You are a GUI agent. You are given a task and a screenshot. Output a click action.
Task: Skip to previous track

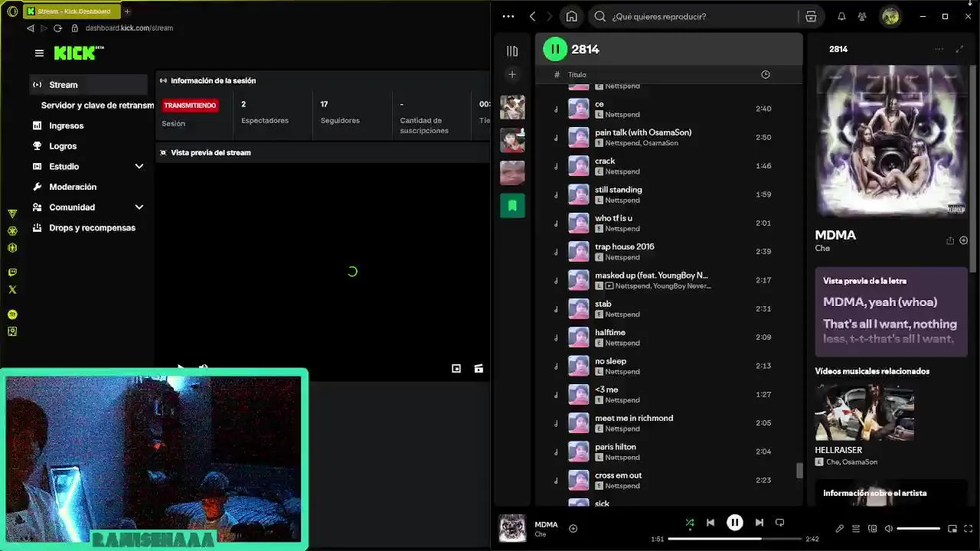pyautogui.click(x=710, y=523)
